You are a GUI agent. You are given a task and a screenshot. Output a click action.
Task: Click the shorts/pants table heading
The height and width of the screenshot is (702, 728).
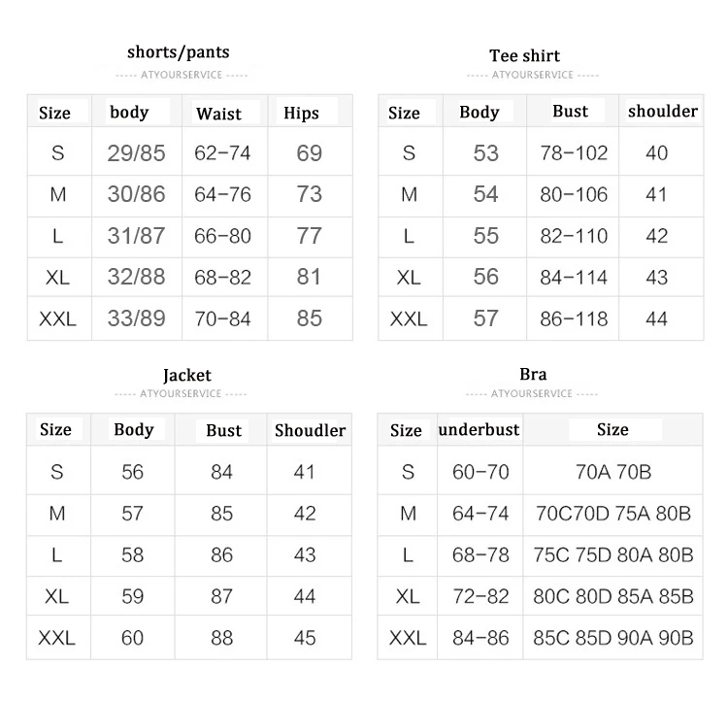pyautogui.click(x=179, y=52)
